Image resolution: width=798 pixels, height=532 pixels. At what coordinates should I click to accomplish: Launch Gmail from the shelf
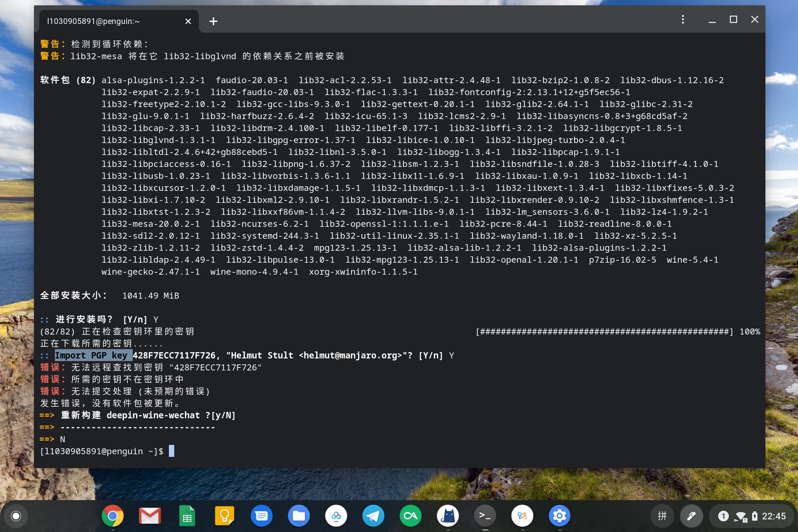click(150, 516)
